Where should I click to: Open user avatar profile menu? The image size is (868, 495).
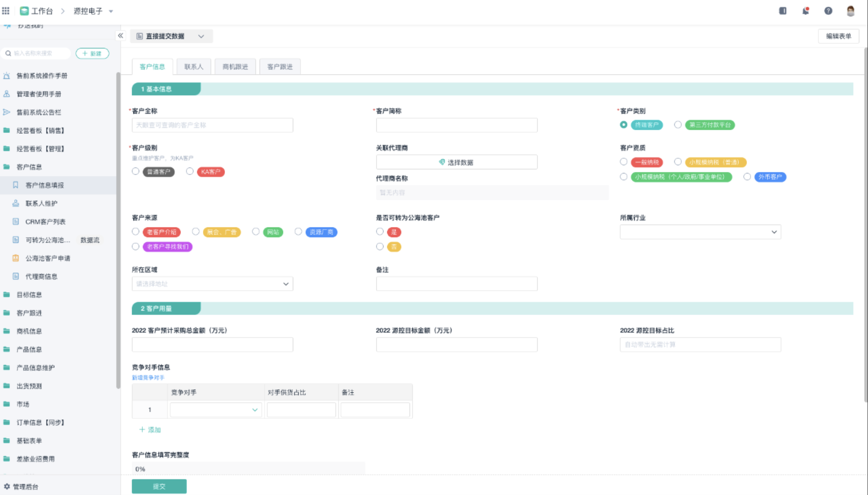click(x=850, y=11)
